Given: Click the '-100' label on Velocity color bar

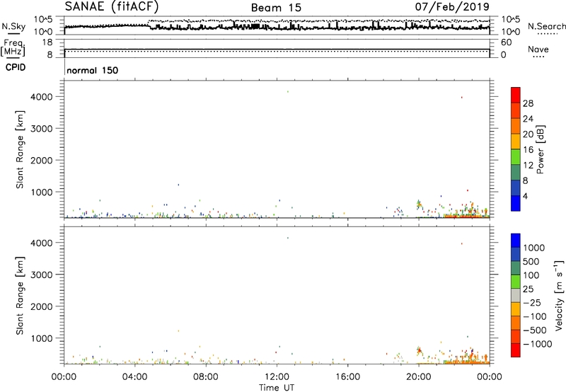Looking at the screenshot, I should [x=534, y=316].
